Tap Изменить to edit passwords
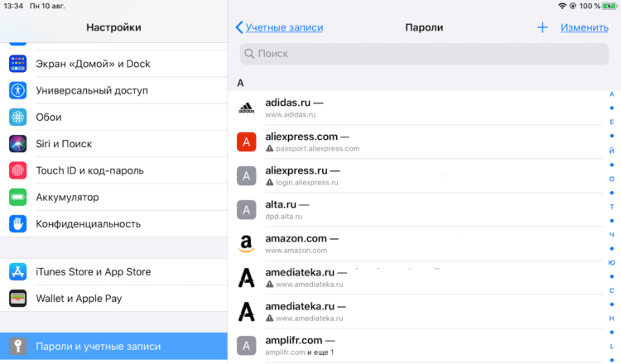The image size is (621, 364). coord(585,27)
